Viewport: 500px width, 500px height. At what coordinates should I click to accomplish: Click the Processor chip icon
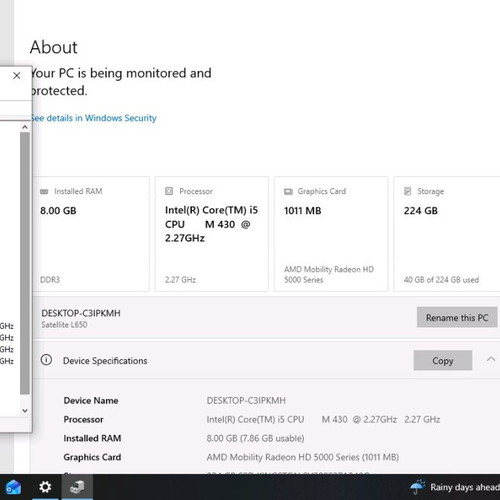click(169, 191)
